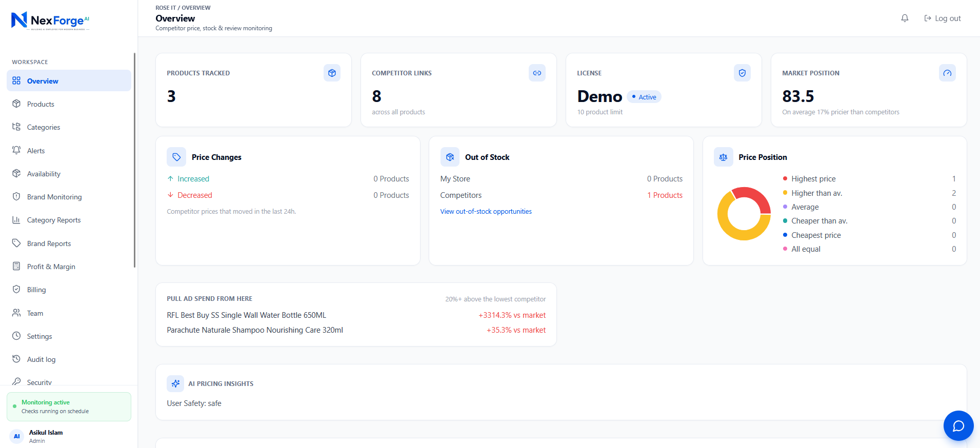Go to Profit & Margin
The image size is (980, 448).
coord(69,267)
